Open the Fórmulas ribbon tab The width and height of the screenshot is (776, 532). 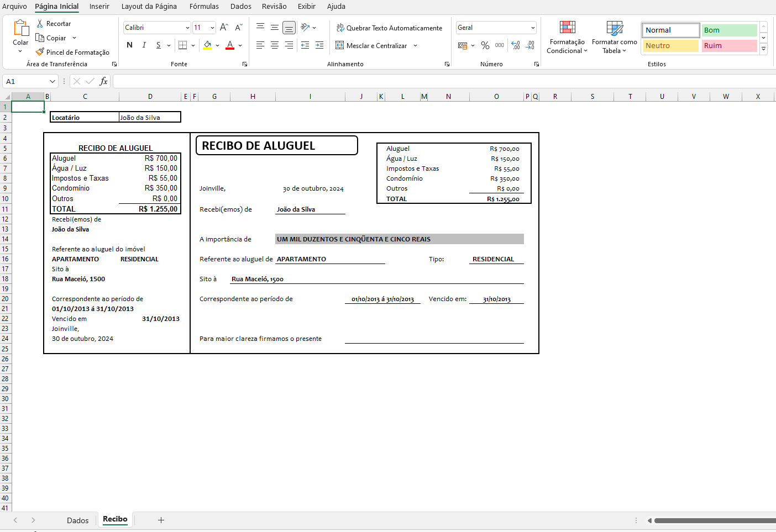point(204,7)
